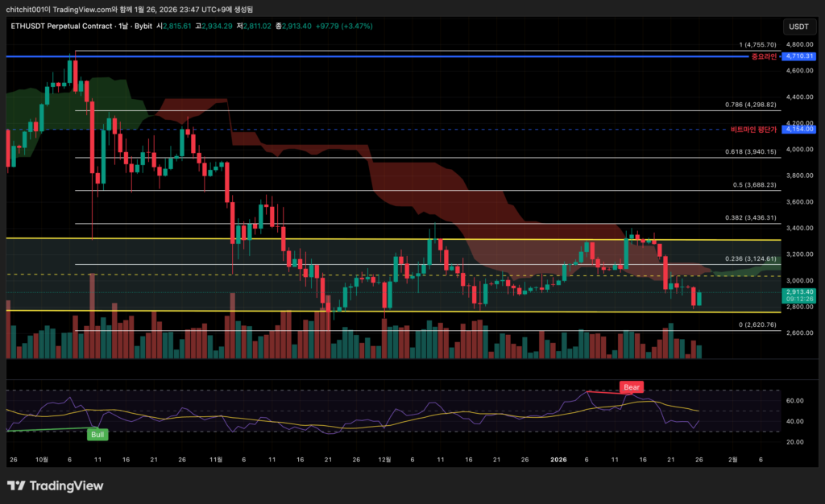
Task: Click the TradingView logo icon
Action: click(x=15, y=485)
